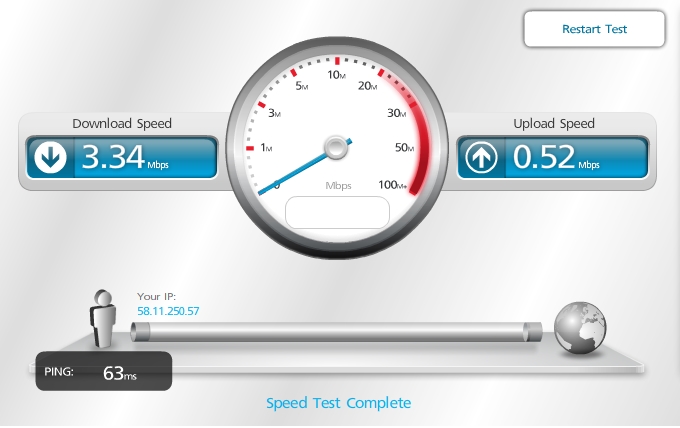Click the Speed Test Complete text

(338, 403)
